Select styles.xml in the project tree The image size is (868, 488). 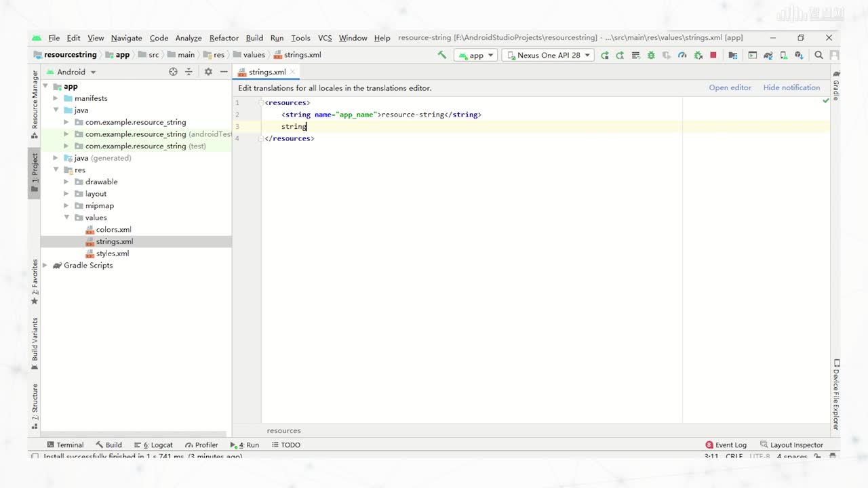pyautogui.click(x=112, y=253)
